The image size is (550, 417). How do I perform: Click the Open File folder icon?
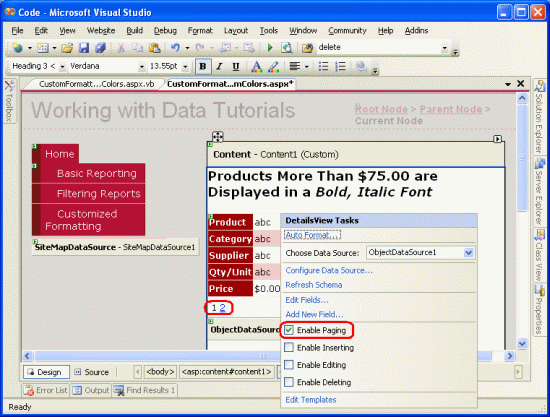click(67, 48)
